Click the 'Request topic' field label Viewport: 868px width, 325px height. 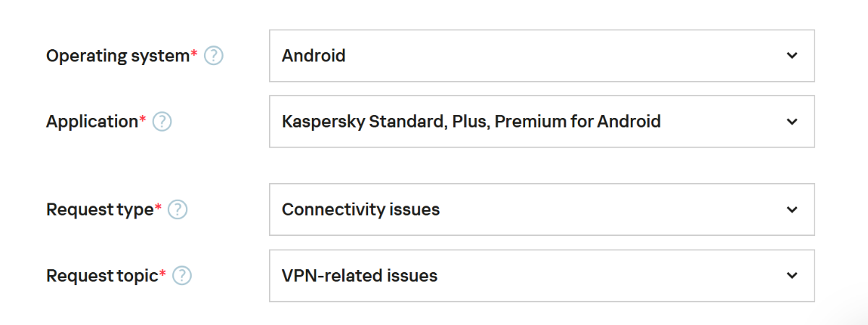click(x=102, y=276)
